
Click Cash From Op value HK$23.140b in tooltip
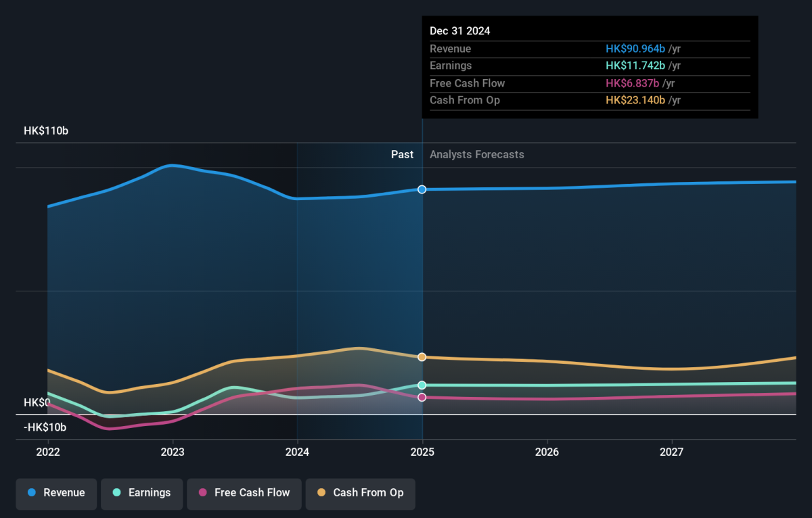point(635,100)
